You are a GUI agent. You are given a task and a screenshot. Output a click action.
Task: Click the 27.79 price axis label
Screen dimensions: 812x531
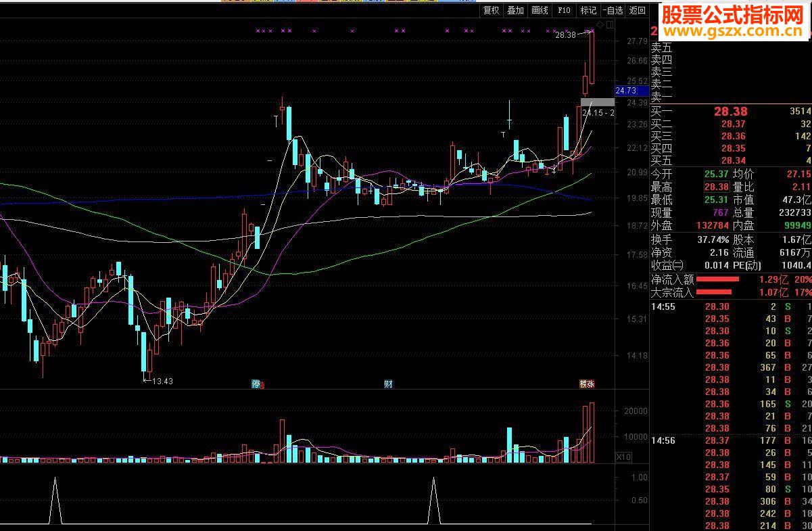[x=638, y=41]
